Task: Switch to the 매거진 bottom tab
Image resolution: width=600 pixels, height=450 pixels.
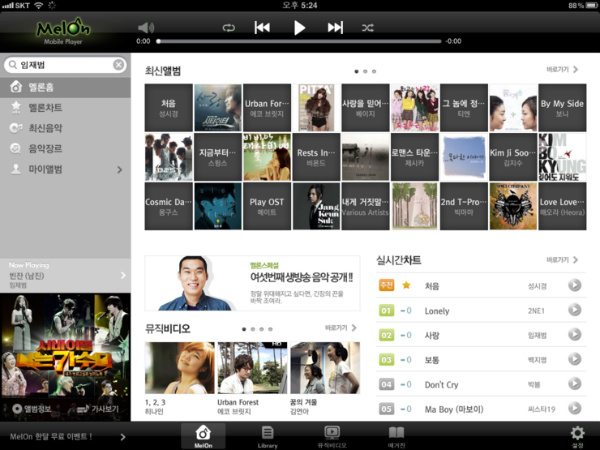Action: point(396,437)
